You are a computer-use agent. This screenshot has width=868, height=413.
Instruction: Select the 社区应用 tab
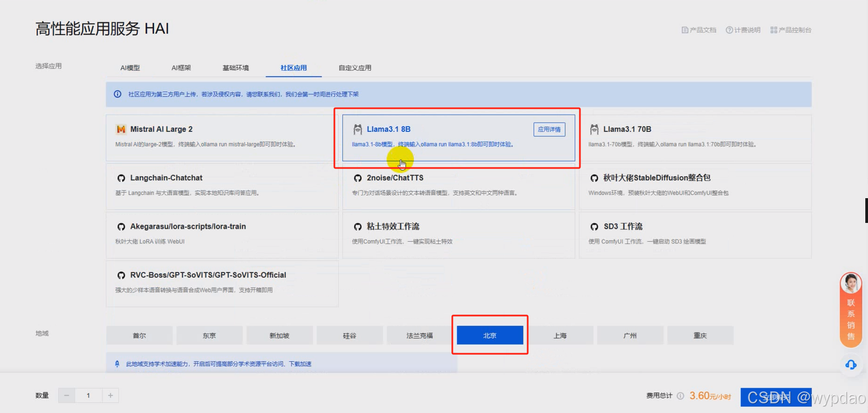[293, 68]
